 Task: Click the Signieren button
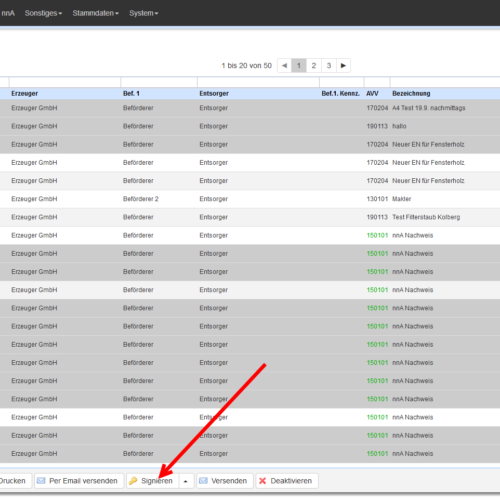coord(152,481)
